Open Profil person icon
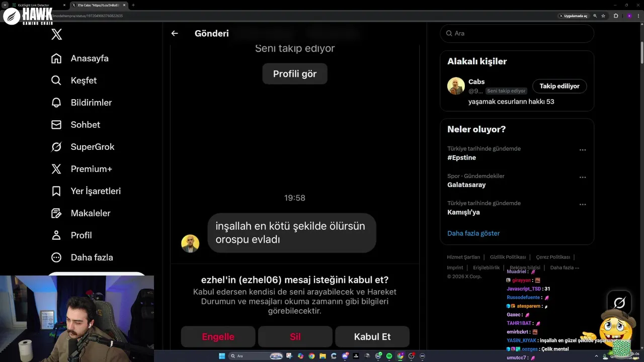Image resolution: width=644 pixels, height=362 pixels. pos(56,235)
